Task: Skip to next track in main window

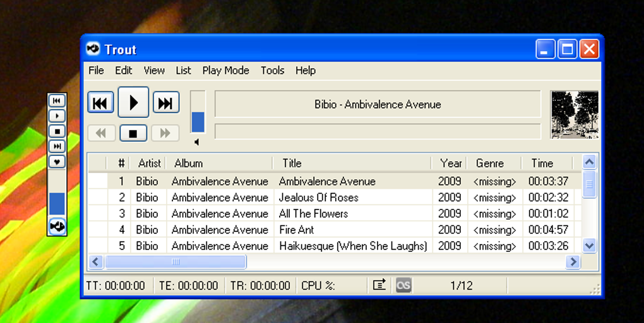Action: (166, 102)
